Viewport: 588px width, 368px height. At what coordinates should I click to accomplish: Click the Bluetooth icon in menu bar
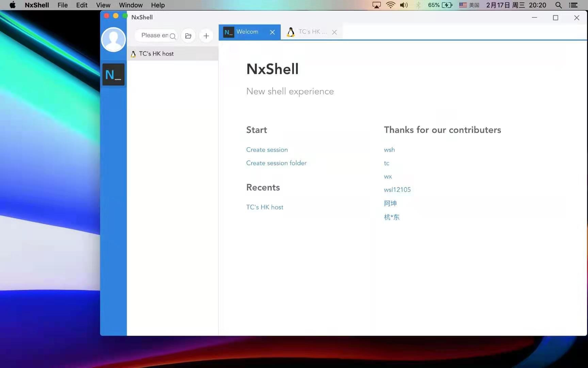coord(418,5)
